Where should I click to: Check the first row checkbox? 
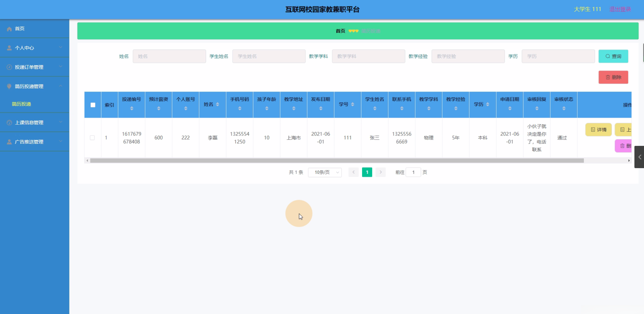pos(92,138)
